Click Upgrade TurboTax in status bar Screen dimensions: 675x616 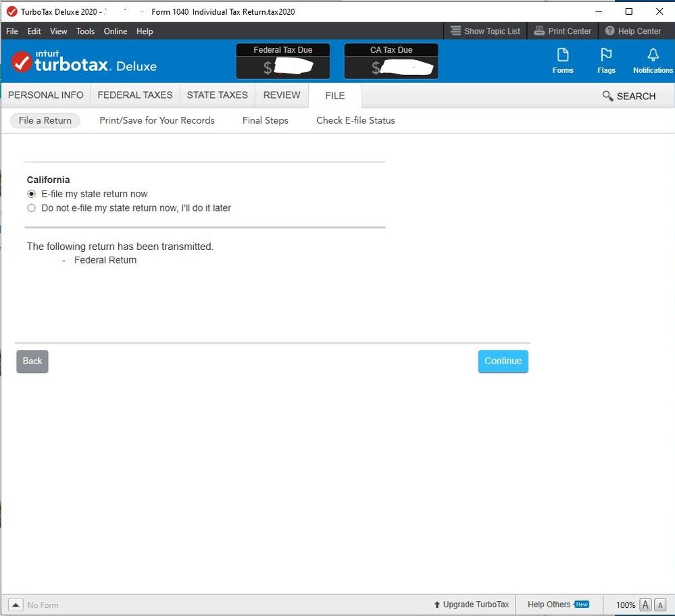[x=472, y=605]
